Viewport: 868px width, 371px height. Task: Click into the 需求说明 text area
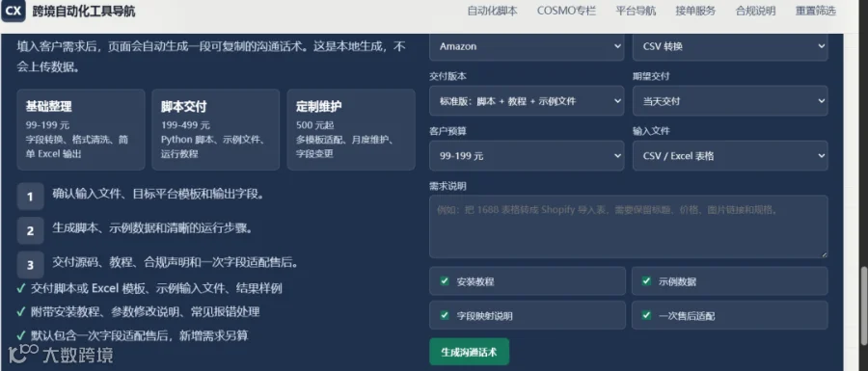click(x=628, y=226)
